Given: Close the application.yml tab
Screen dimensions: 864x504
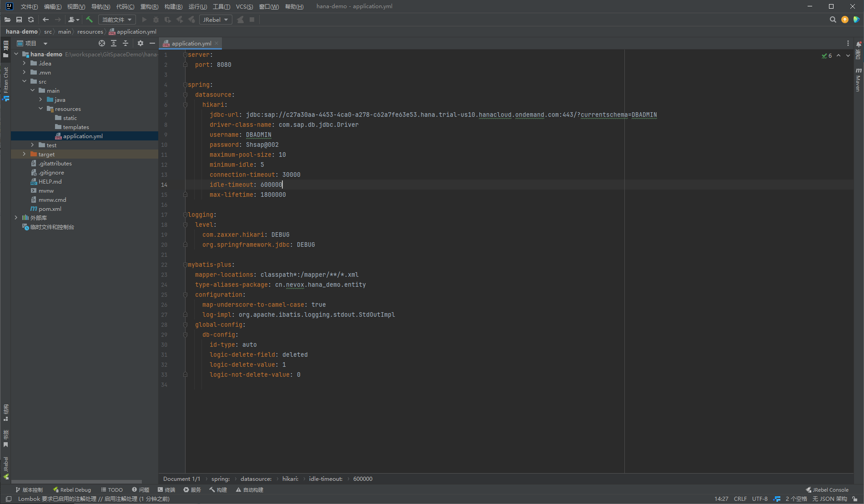Looking at the screenshot, I should (217, 43).
